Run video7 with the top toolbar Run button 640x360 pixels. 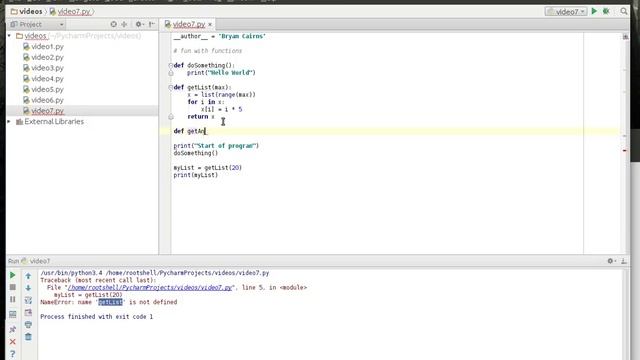594,11
